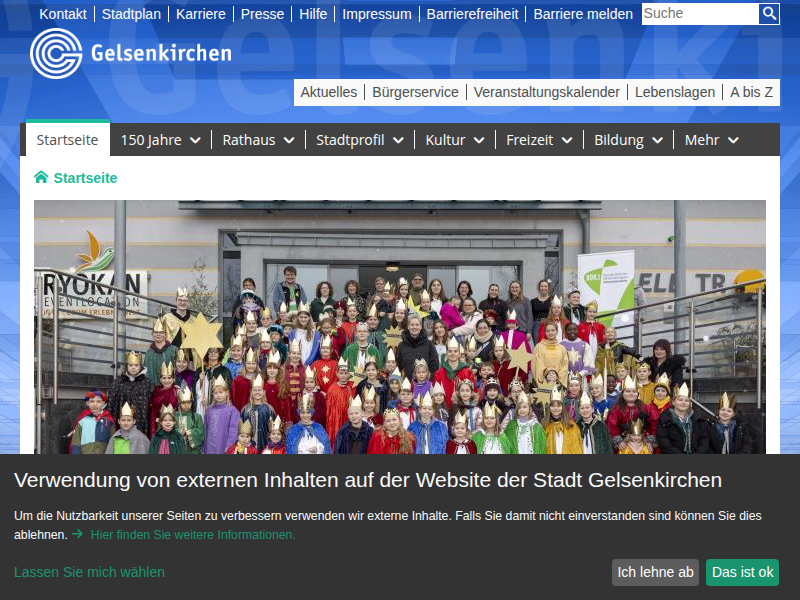Decline with the "Ich lehne ab" button

tap(655, 572)
